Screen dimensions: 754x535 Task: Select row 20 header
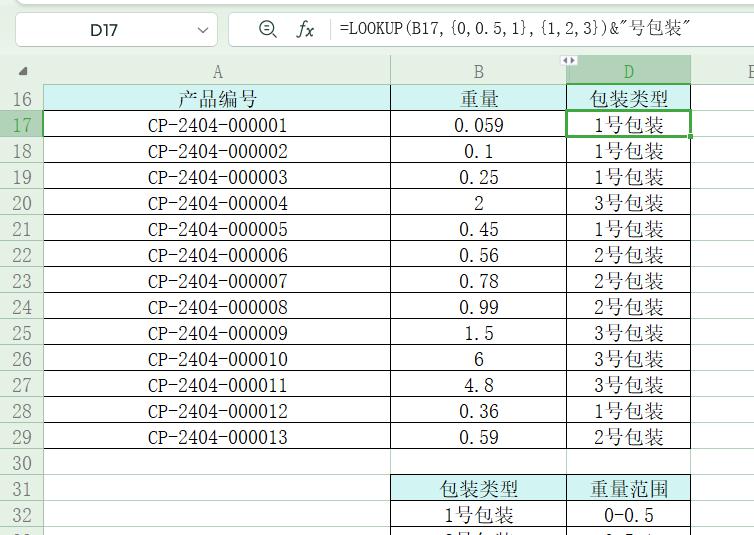tap(22, 202)
